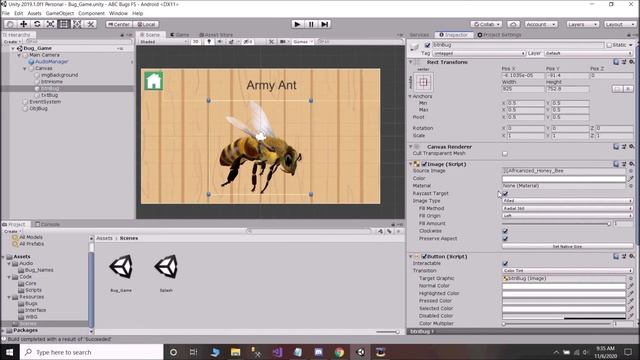Select the Hand tool in the toolbar
This screenshot has height=360, width=640.
click(x=10, y=24)
